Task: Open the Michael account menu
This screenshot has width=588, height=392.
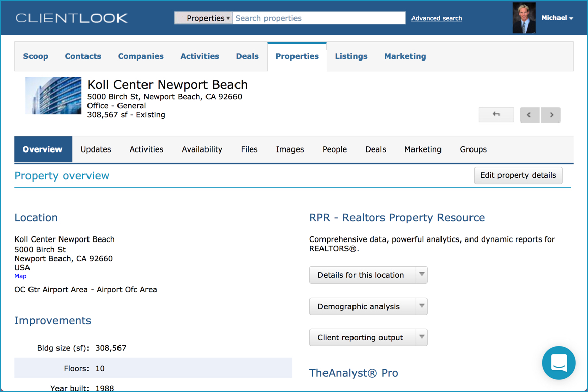Action: pyautogui.click(x=557, y=17)
